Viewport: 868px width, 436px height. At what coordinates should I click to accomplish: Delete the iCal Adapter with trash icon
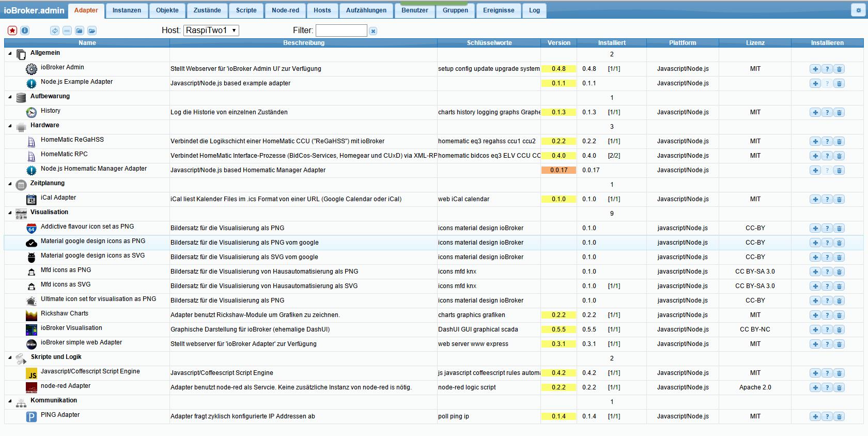[839, 199]
